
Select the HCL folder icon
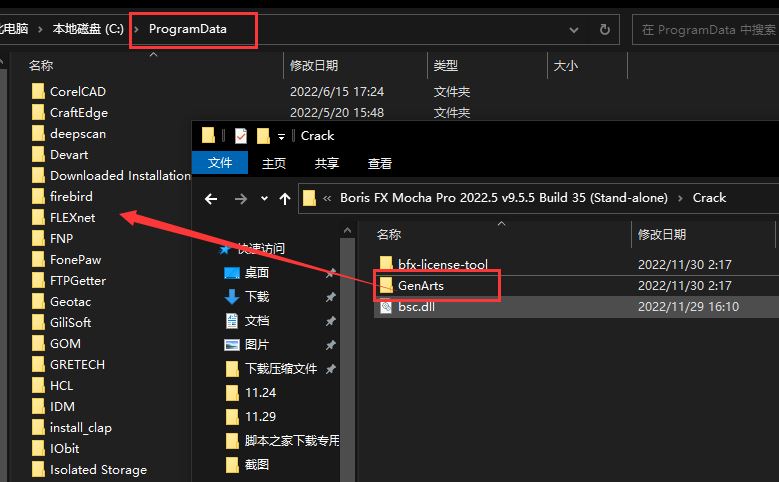pyautogui.click(x=38, y=386)
